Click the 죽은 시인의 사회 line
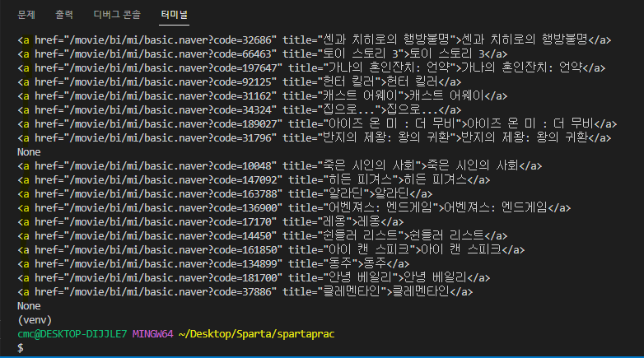Viewport: 644px width, 358px height. point(280,166)
